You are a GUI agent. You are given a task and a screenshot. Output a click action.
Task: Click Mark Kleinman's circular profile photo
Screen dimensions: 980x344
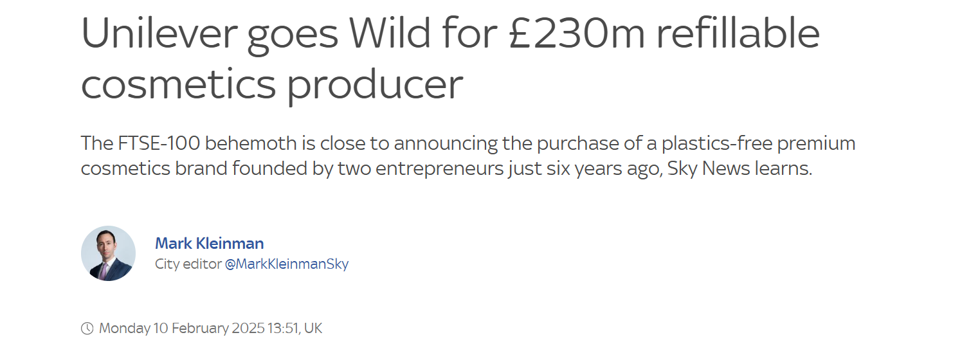point(108,253)
